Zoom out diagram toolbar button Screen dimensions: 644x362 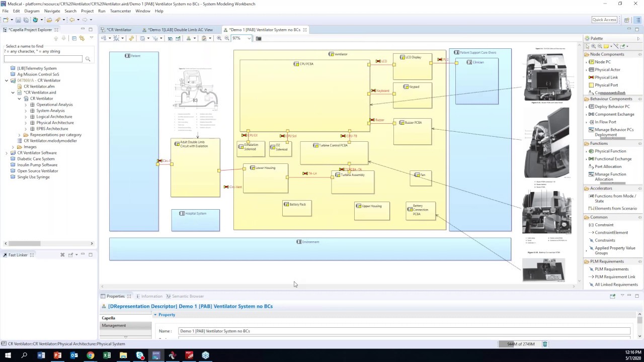tap(226, 38)
